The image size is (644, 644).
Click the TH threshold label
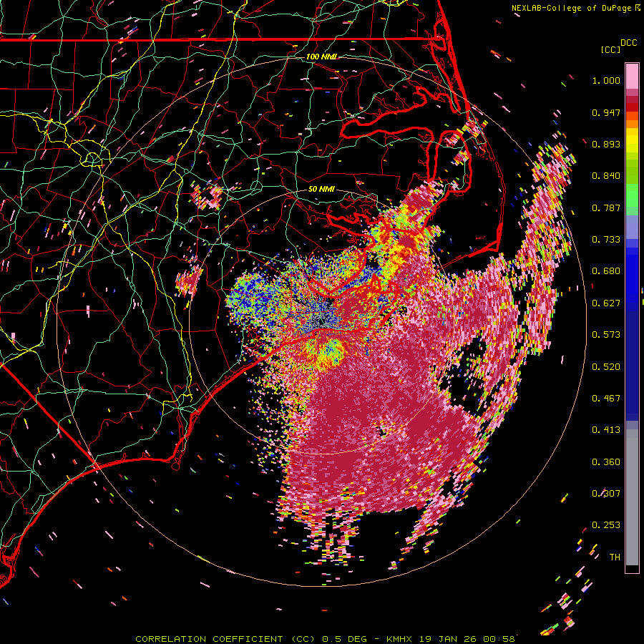[x=615, y=557]
